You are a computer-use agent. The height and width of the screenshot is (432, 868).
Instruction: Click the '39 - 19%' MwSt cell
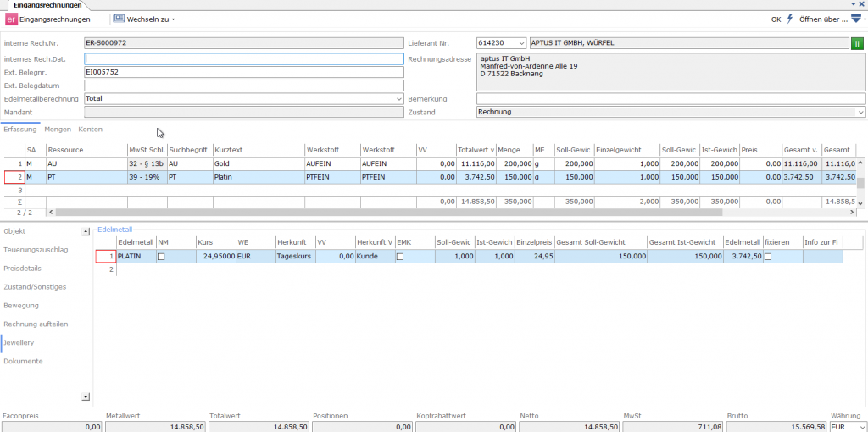pos(147,177)
